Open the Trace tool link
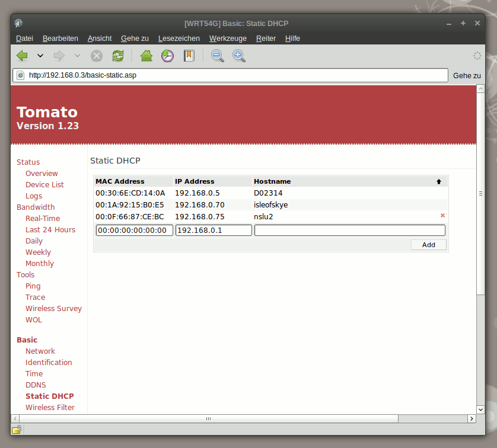The height and width of the screenshot is (448, 497). tap(35, 297)
